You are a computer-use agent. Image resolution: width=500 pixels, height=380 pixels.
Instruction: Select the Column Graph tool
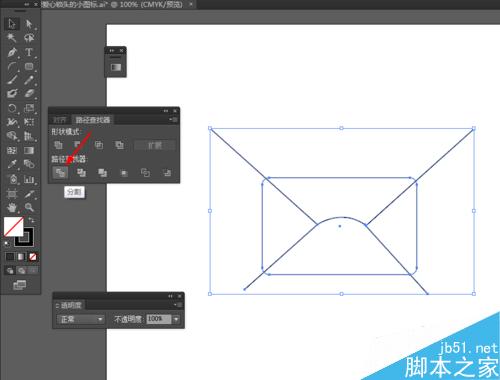[x=29, y=179]
